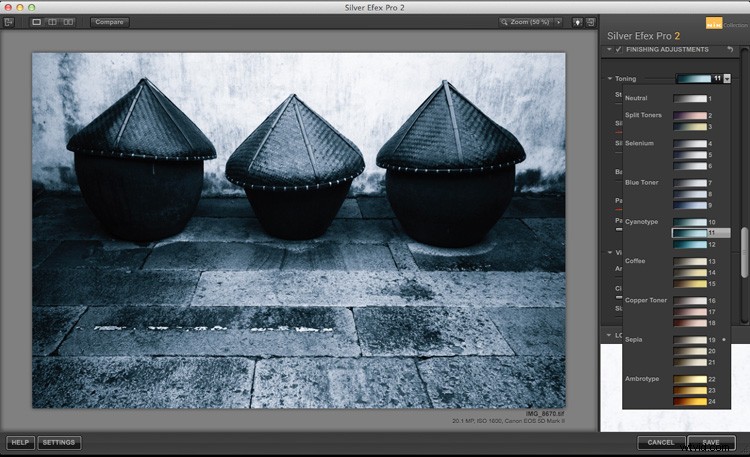
Task: Click the current Toning swatch 11 at top
Action: tap(694, 78)
